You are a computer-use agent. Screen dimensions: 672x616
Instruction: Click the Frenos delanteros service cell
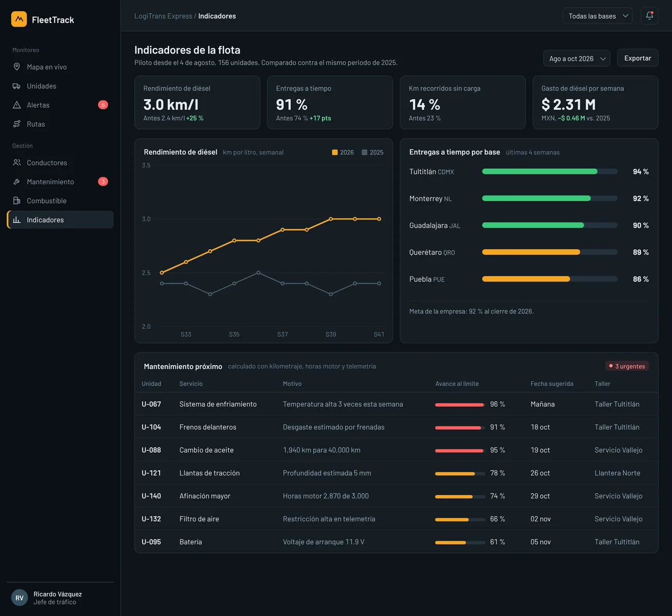coord(208,427)
